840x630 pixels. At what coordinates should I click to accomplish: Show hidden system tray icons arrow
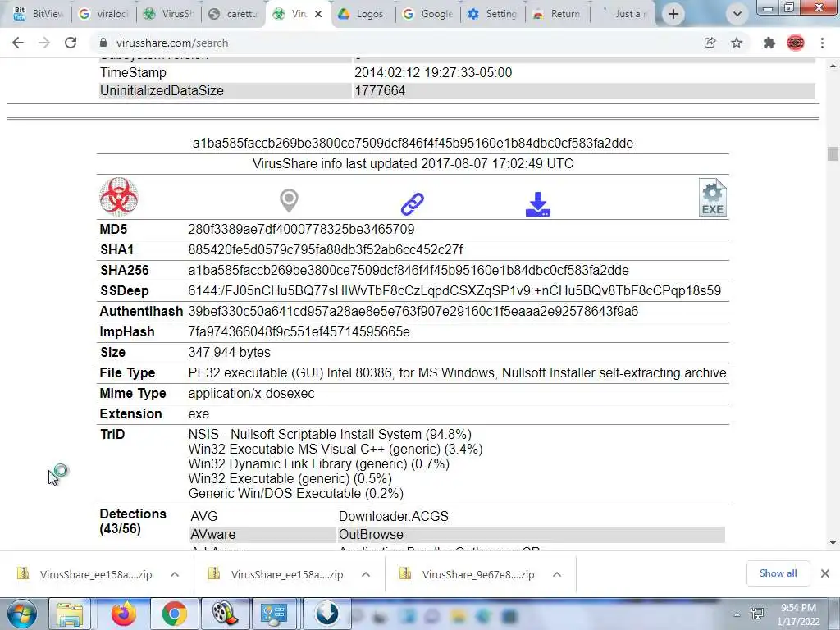737,615
